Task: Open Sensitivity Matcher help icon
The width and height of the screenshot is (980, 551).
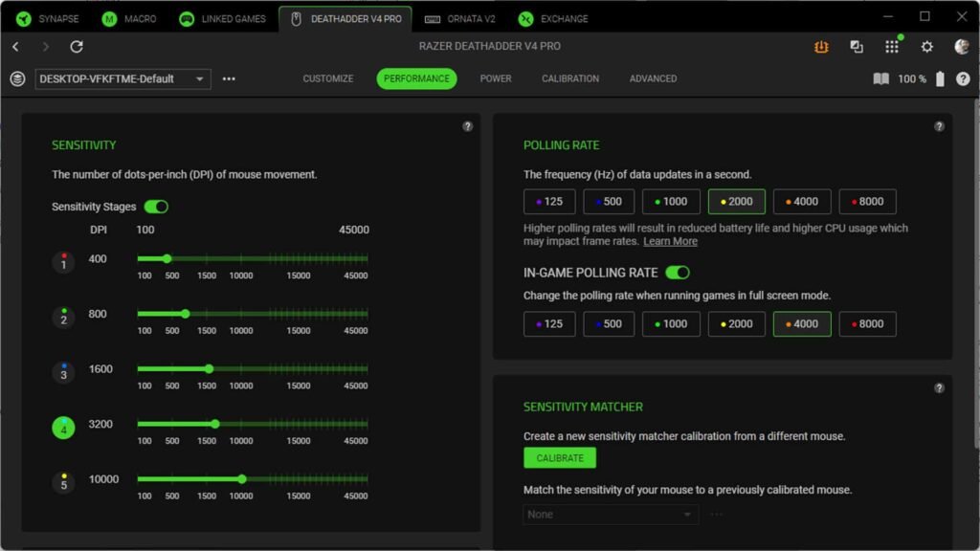Action: pyautogui.click(x=939, y=388)
